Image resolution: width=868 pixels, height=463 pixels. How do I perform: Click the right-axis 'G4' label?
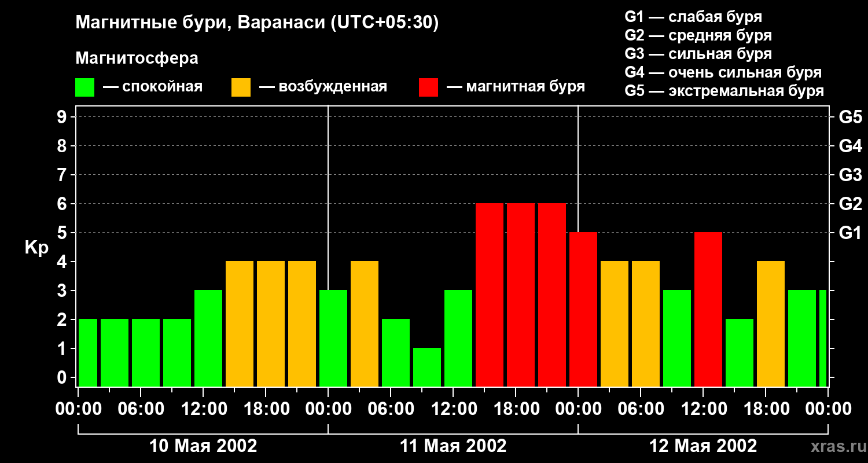(850, 146)
